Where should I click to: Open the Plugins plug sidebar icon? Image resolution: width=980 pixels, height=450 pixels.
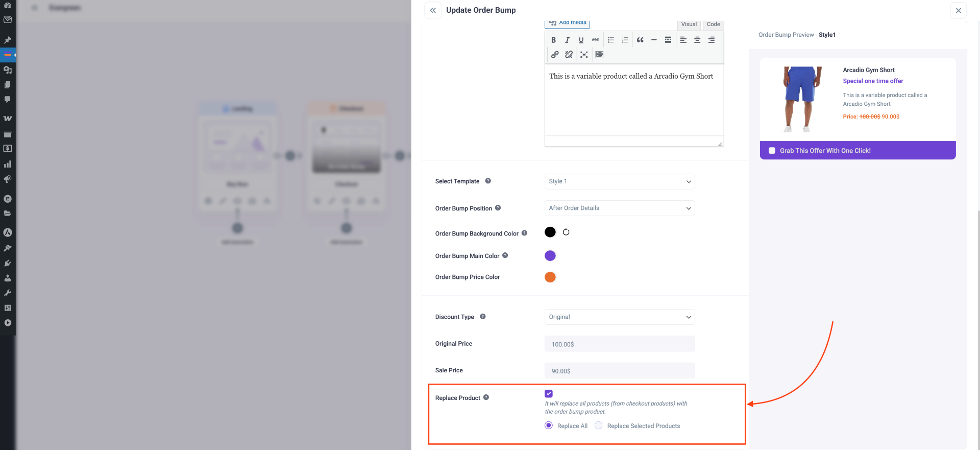coord(8,263)
